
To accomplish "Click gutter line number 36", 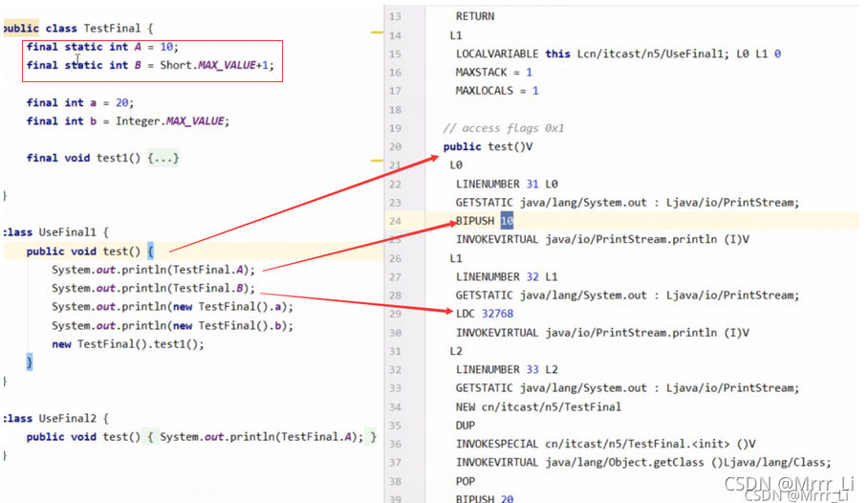I will 395,444.
